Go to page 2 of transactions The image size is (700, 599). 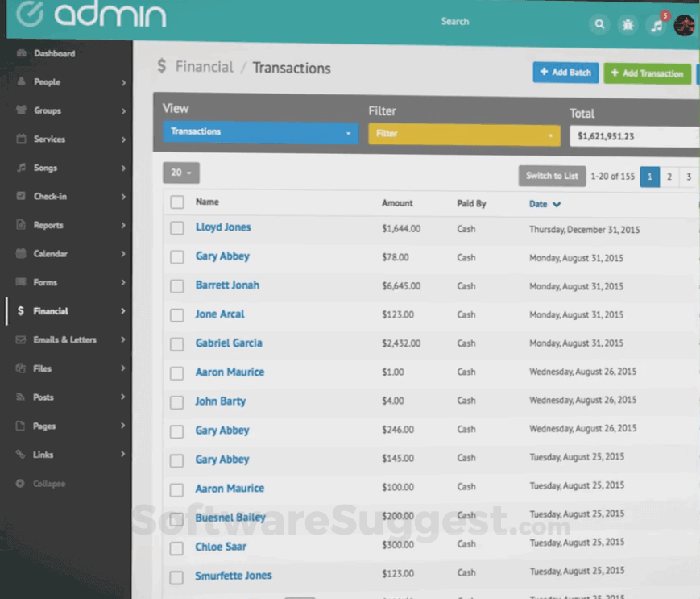coord(670,177)
